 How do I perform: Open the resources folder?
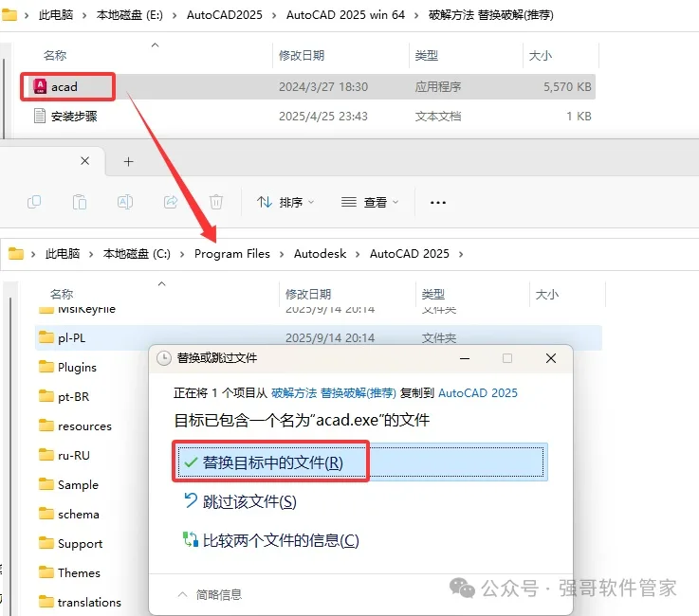tap(84, 426)
